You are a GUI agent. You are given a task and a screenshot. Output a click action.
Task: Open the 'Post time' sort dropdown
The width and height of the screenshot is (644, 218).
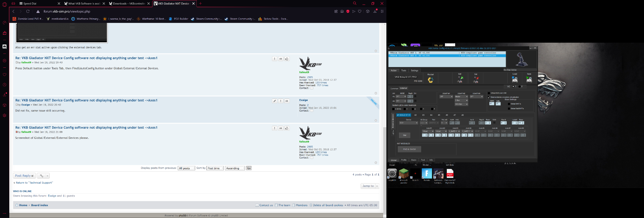(215, 168)
